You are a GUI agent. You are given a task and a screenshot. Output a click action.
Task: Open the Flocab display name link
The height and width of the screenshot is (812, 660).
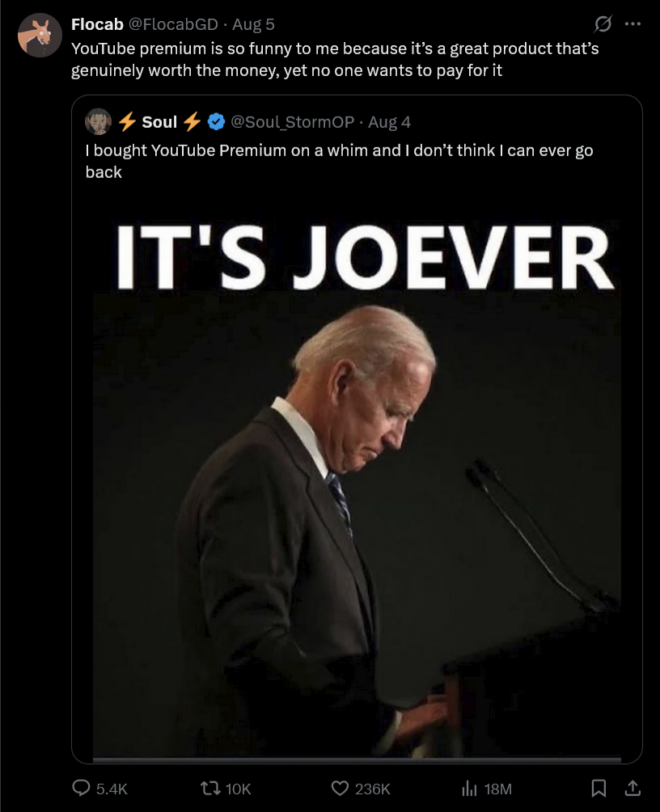[x=97, y=24]
